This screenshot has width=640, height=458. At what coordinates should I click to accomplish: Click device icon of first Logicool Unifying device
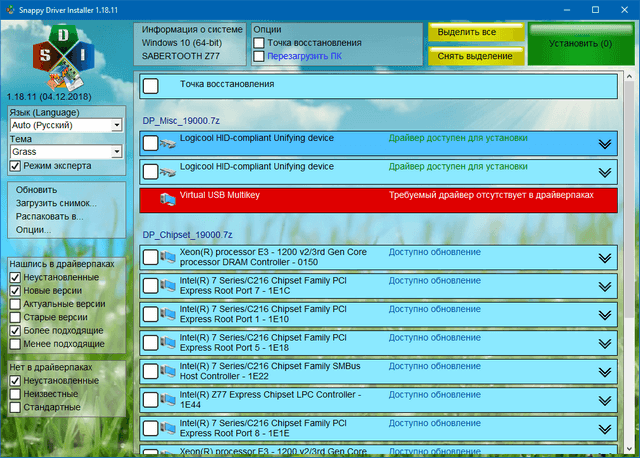pyautogui.click(x=168, y=144)
